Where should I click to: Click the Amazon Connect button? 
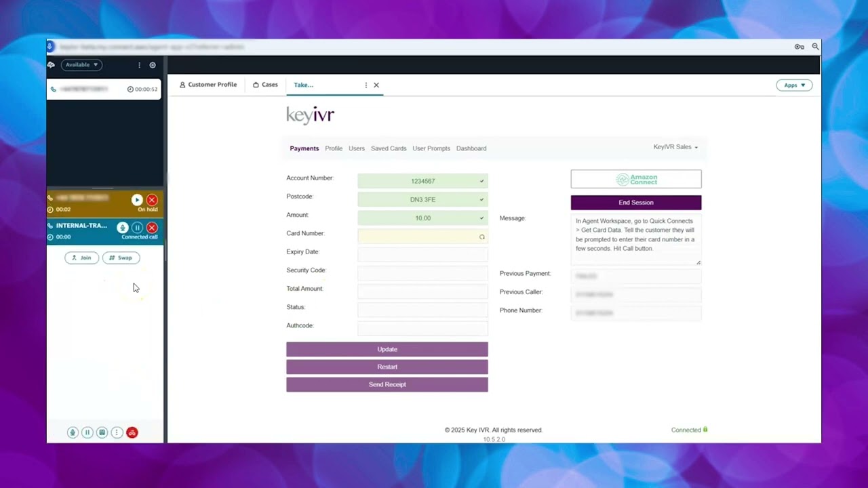636,179
